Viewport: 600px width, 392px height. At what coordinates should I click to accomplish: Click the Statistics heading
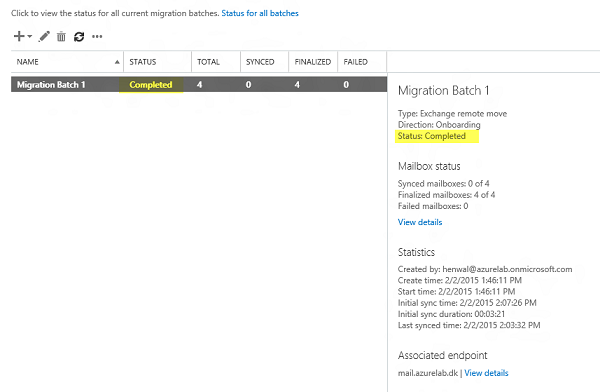(x=416, y=252)
